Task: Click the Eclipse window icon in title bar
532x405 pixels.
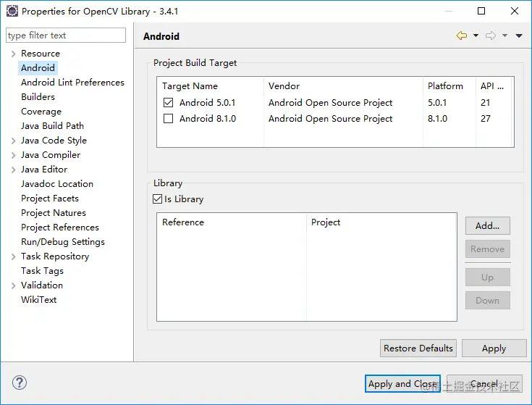Action: (x=12, y=11)
